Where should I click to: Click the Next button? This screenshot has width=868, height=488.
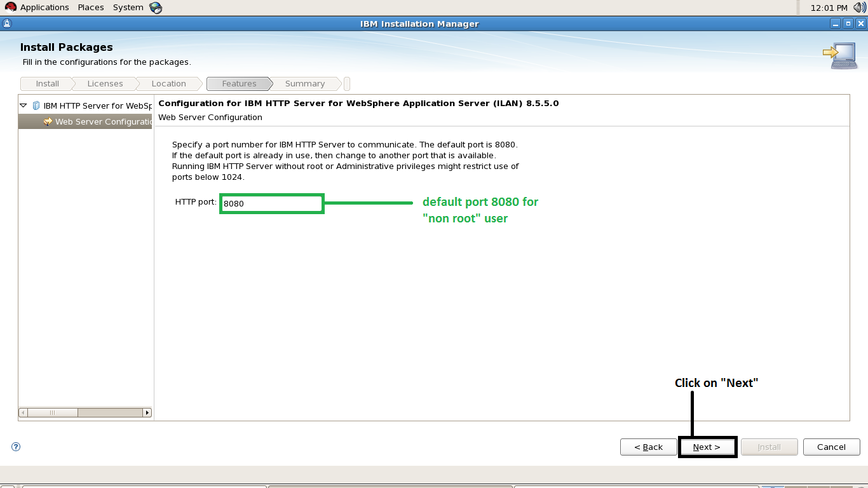(x=707, y=447)
